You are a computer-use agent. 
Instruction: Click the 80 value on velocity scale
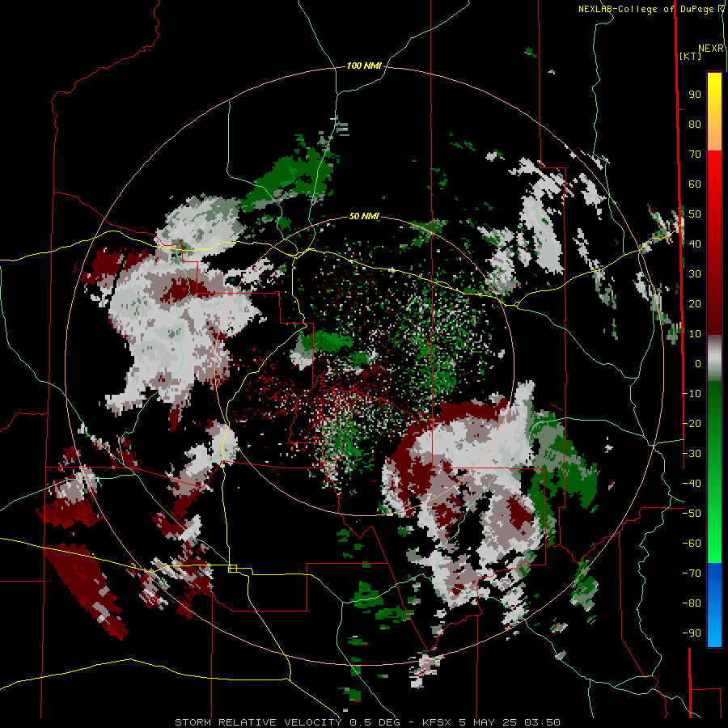pyautogui.click(x=695, y=125)
